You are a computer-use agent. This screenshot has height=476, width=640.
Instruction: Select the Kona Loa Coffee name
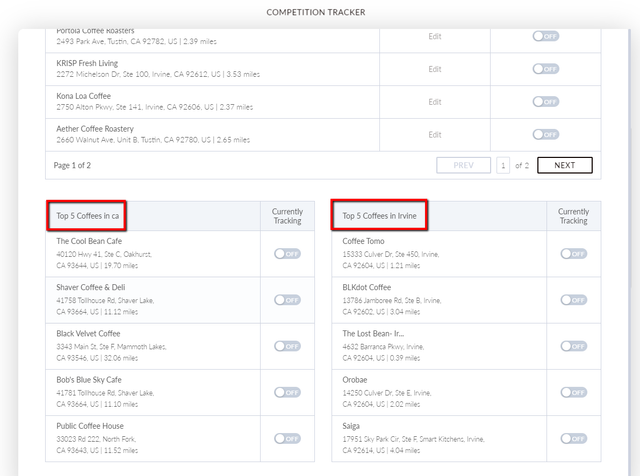(x=83, y=96)
